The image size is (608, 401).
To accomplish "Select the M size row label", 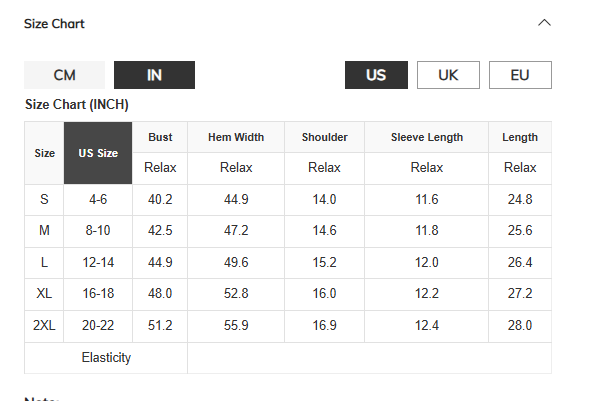I will (44, 231).
